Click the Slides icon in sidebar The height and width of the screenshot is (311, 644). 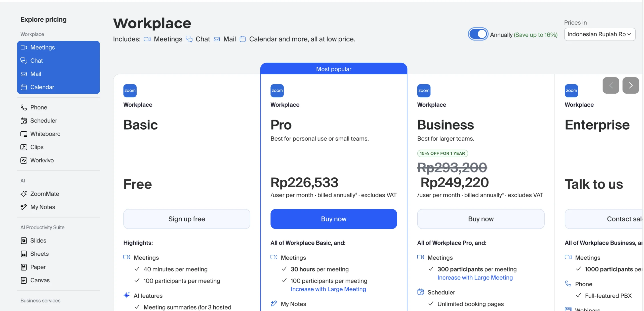pos(24,241)
